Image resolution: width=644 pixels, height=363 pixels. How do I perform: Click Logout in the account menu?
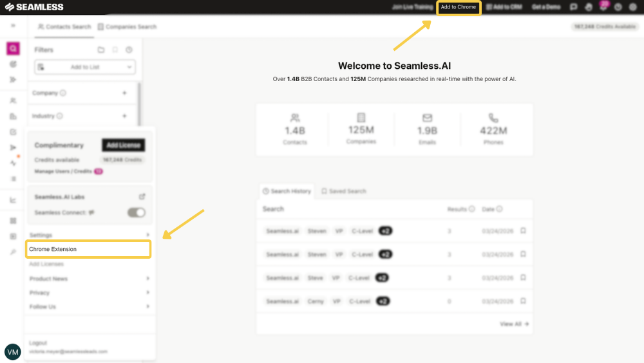(38, 342)
